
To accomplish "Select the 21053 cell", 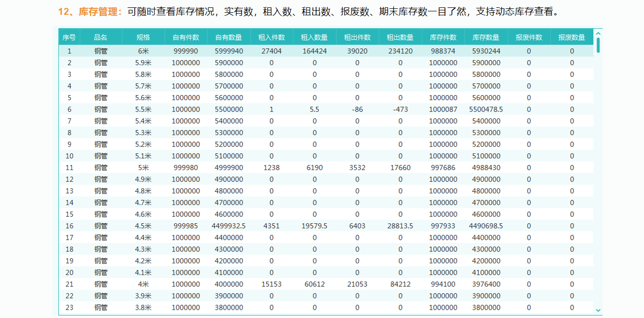I will pyautogui.click(x=357, y=284).
